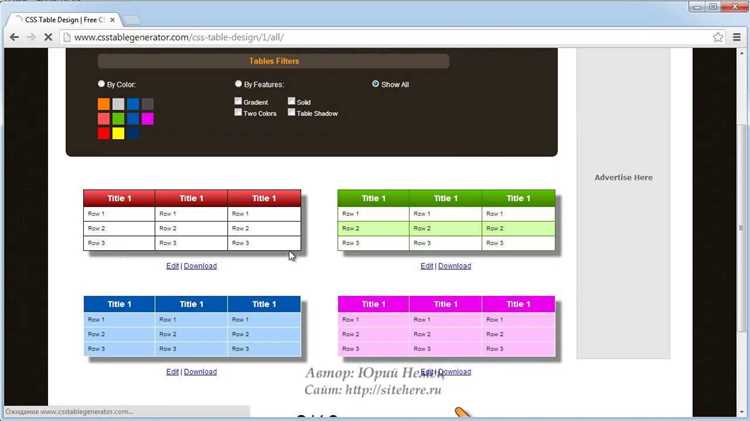The width and height of the screenshot is (750, 421).
Task: Click the browser forward arrow
Action: coord(31,37)
